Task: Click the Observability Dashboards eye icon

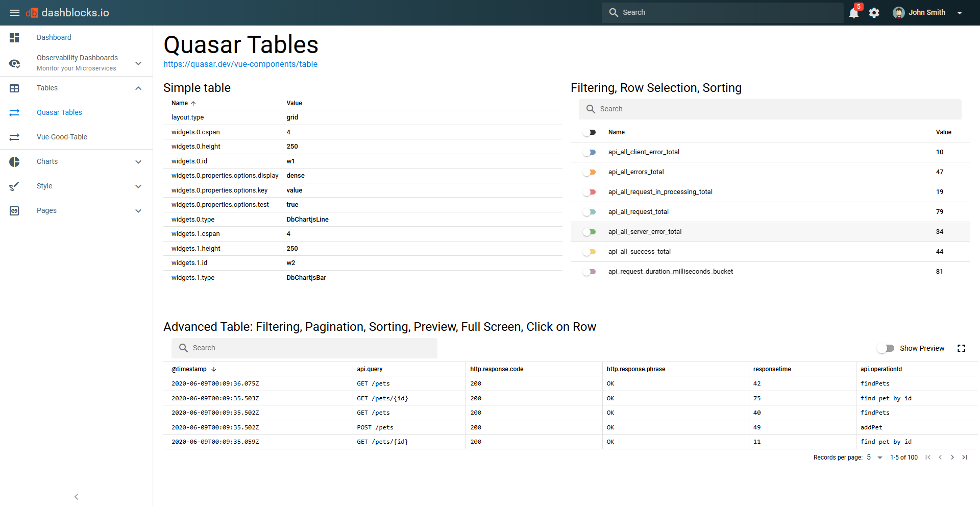Action: 14,63
